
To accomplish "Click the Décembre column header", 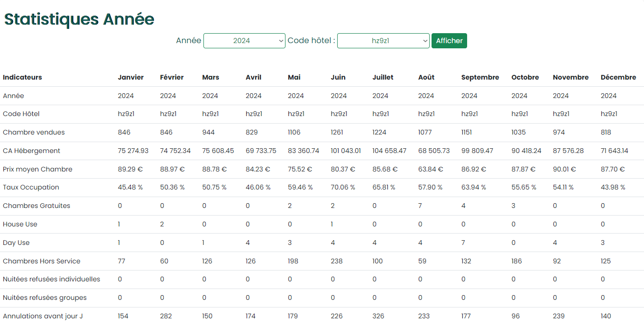I will [x=618, y=77].
